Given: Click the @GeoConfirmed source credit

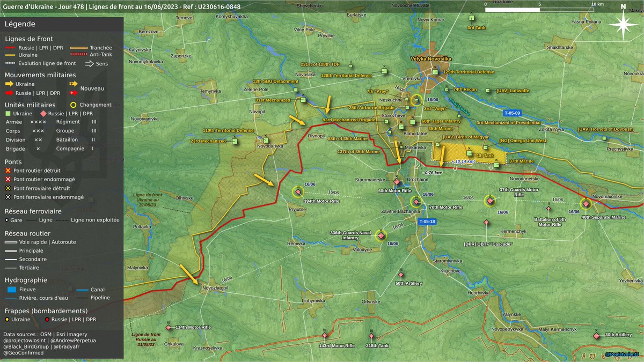Looking at the screenshot, I should point(23,353).
